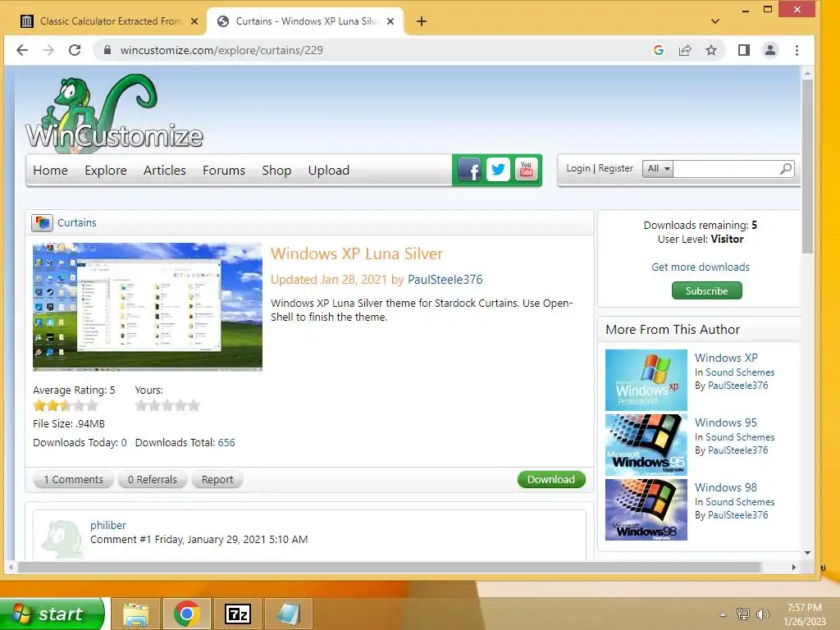The image size is (840, 630).
Task: Reload the page with the refresh icon
Action: [75, 50]
